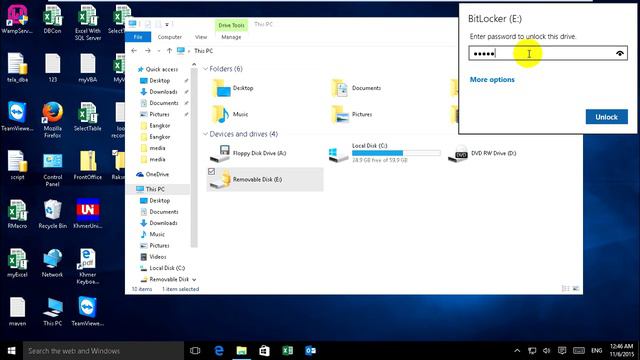Select the Network desktop icon

52,263
